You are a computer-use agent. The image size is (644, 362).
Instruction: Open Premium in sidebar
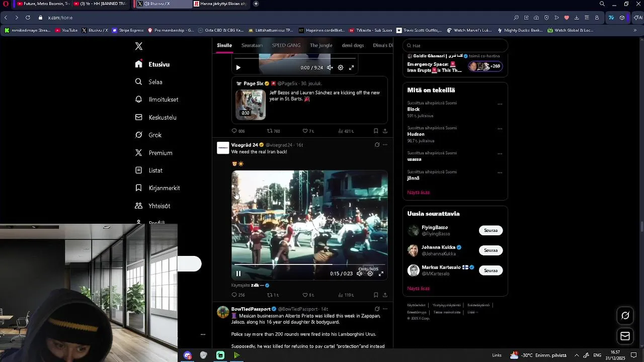[x=154, y=153]
